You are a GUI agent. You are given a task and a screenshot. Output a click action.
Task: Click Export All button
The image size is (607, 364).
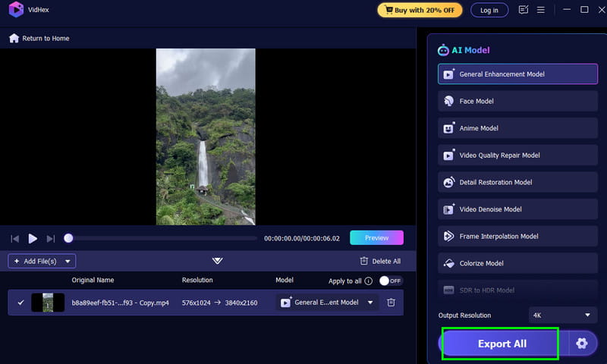coord(502,344)
